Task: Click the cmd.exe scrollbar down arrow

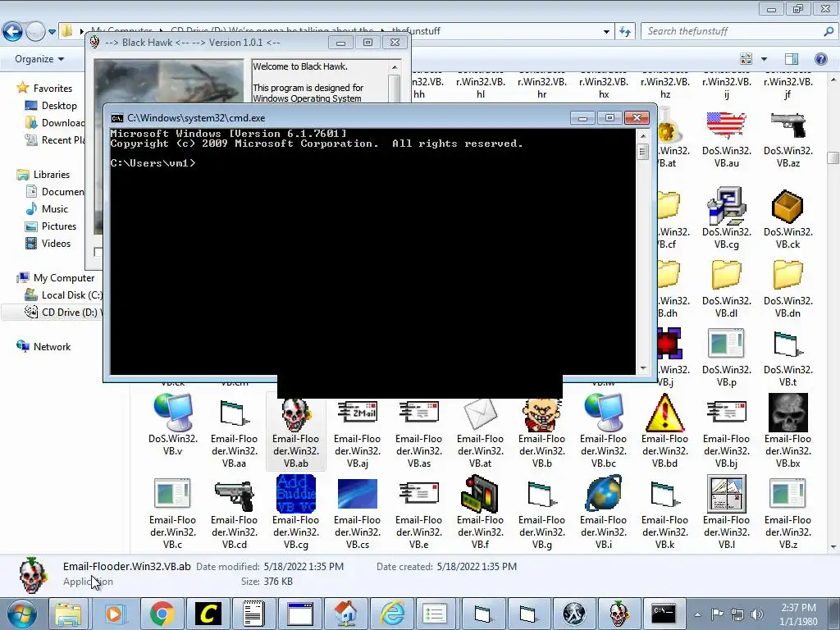Action: click(x=643, y=368)
